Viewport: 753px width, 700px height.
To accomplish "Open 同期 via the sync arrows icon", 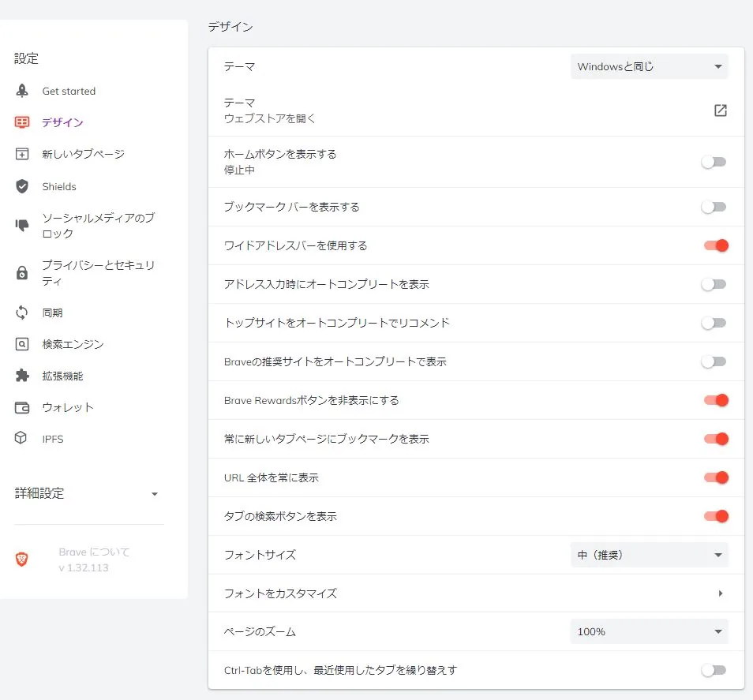I will [x=21, y=312].
